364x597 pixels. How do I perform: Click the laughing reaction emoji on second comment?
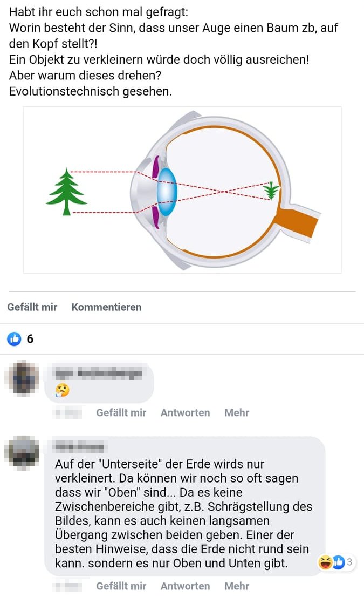click(325, 562)
